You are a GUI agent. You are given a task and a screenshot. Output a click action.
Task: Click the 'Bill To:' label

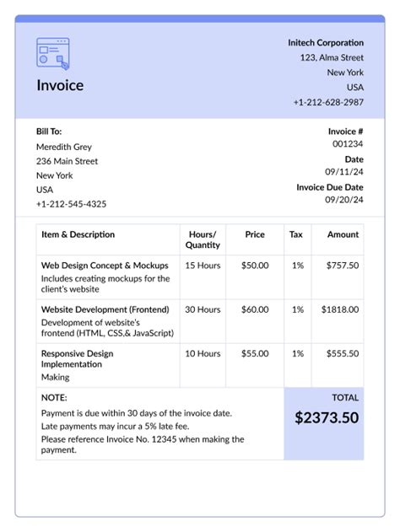49,132
